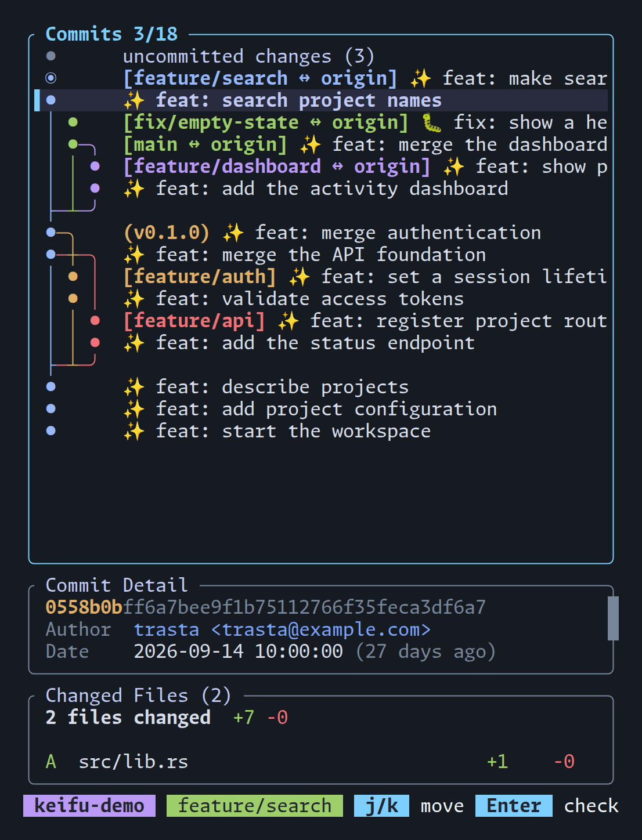Click the orange node of validate access tokens
642x840 pixels.
73,298
